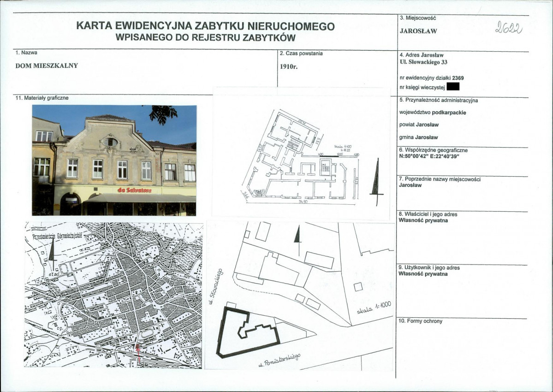Click the town map of Jarosław
This screenshot has height=392, width=553.
coord(113,295)
